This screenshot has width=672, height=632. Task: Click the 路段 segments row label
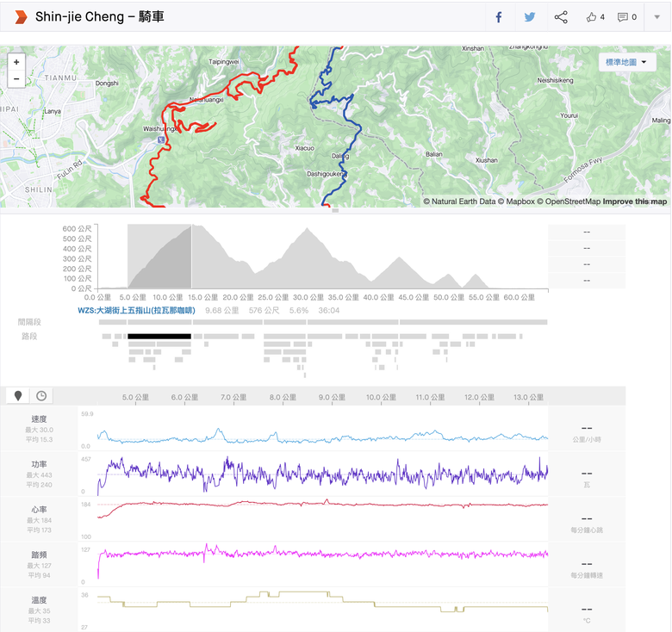tap(29, 336)
